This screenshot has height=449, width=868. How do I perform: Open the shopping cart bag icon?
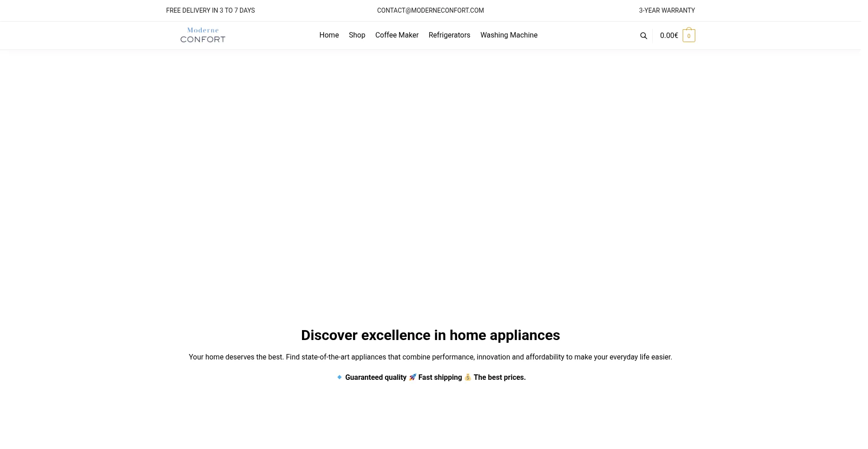(x=689, y=35)
